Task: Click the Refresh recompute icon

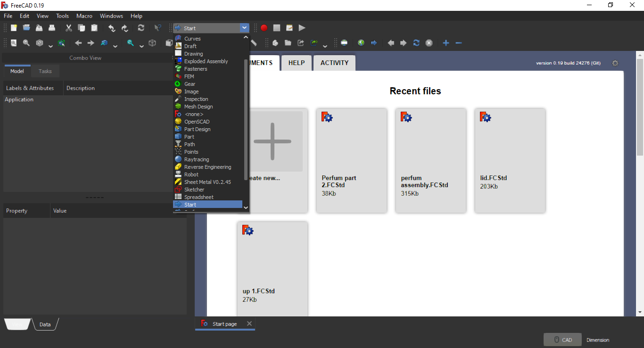Action: coord(141,28)
